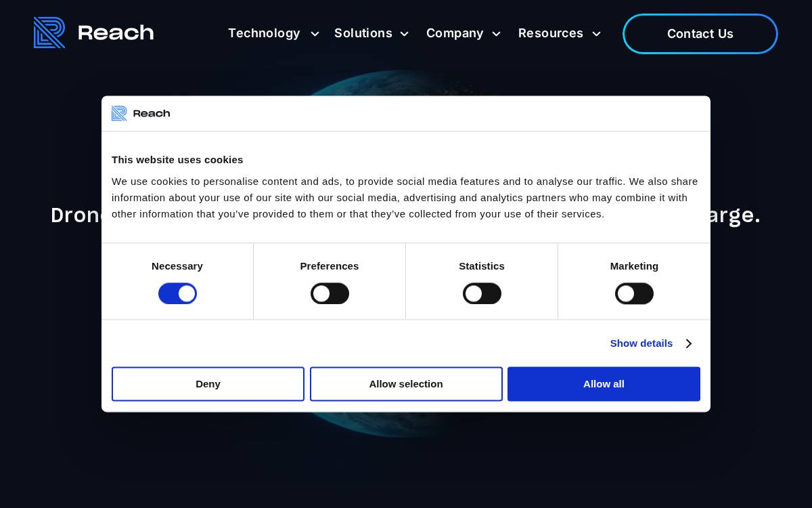Enable the Marketing cookies switch
Image resolution: width=812 pixels, height=508 pixels.
click(x=634, y=294)
